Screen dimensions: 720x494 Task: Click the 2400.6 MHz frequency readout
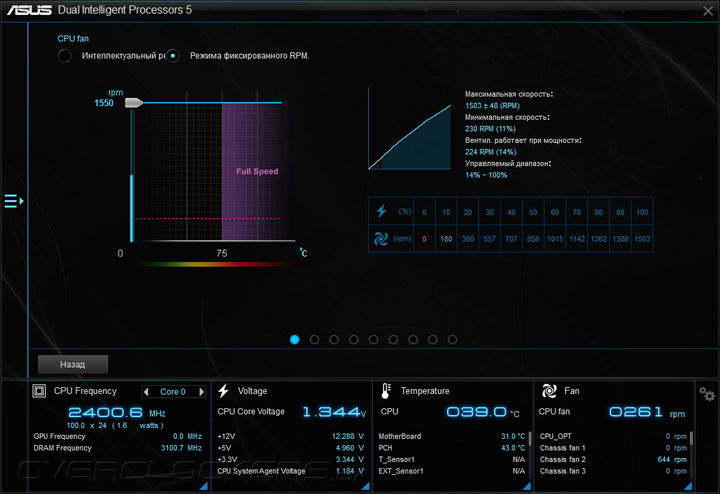coord(117,412)
